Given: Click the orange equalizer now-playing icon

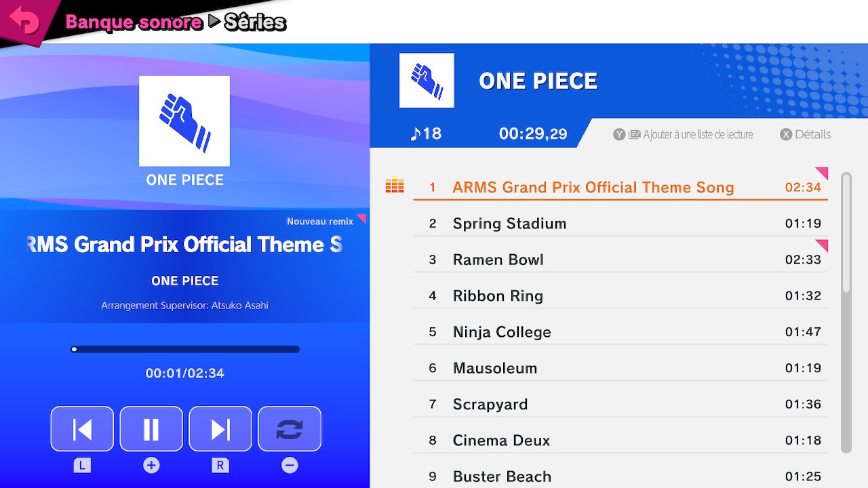Looking at the screenshot, I should [394, 184].
